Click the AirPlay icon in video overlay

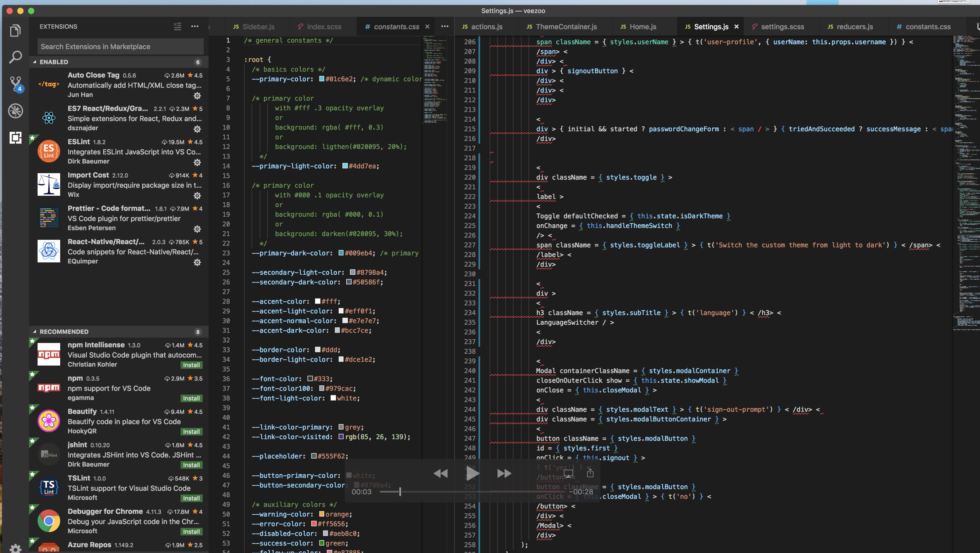(x=568, y=474)
